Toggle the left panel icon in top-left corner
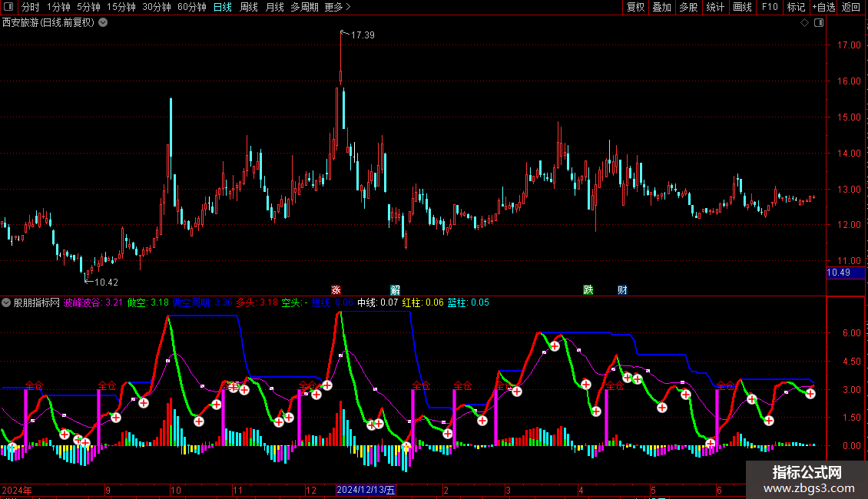 [9, 7]
